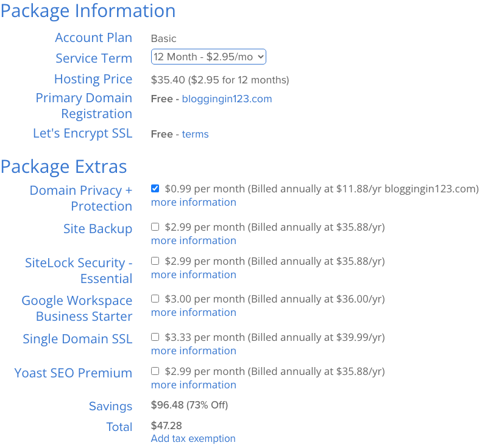Select the Single Domain SSL checkbox
This screenshot has height=448, width=496.
tap(155, 337)
